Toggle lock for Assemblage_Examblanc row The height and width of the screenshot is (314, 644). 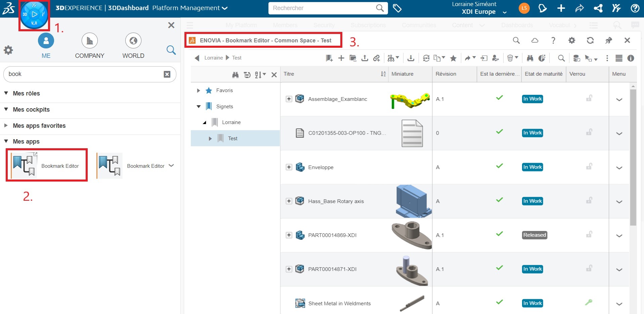[x=589, y=99]
